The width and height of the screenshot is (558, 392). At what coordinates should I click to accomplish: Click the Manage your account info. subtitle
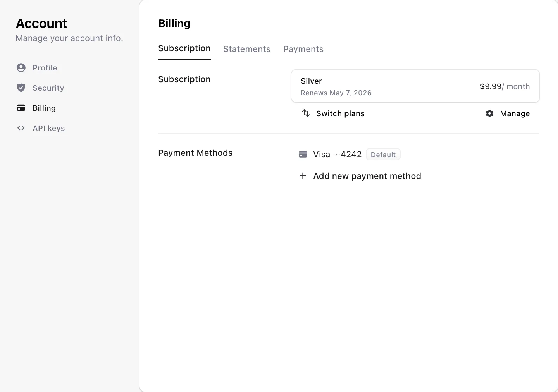click(69, 38)
